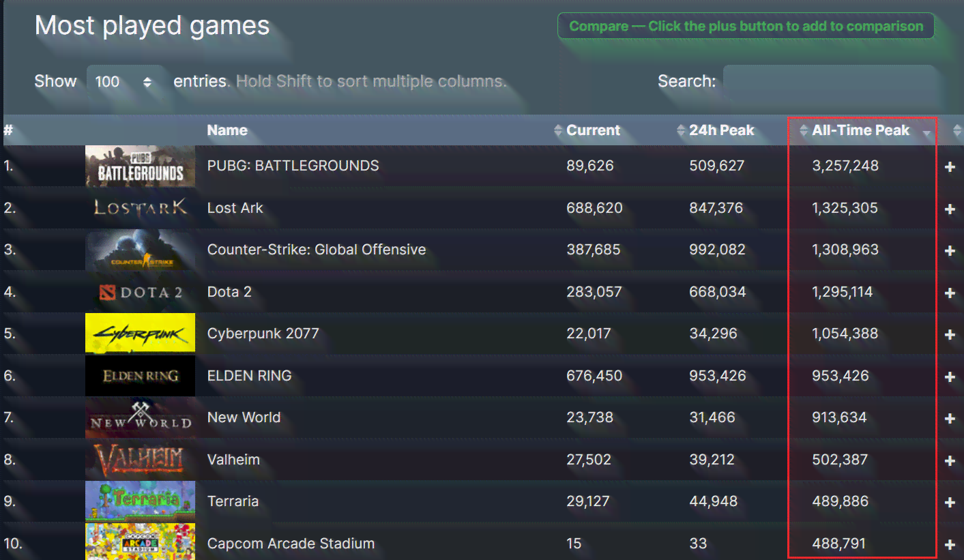Select Cyberpunk all-time peak 1,054,388
Image resolution: width=964 pixels, height=560 pixels.
tap(845, 334)
